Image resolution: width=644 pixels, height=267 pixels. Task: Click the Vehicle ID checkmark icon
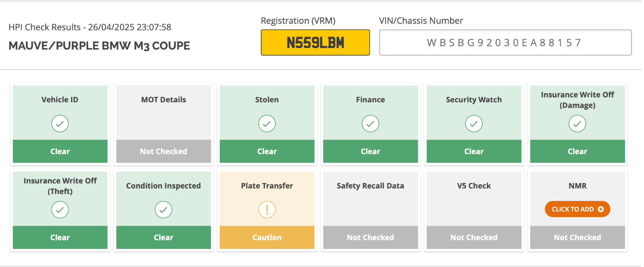pyautogui.click(x=60, y=124)
